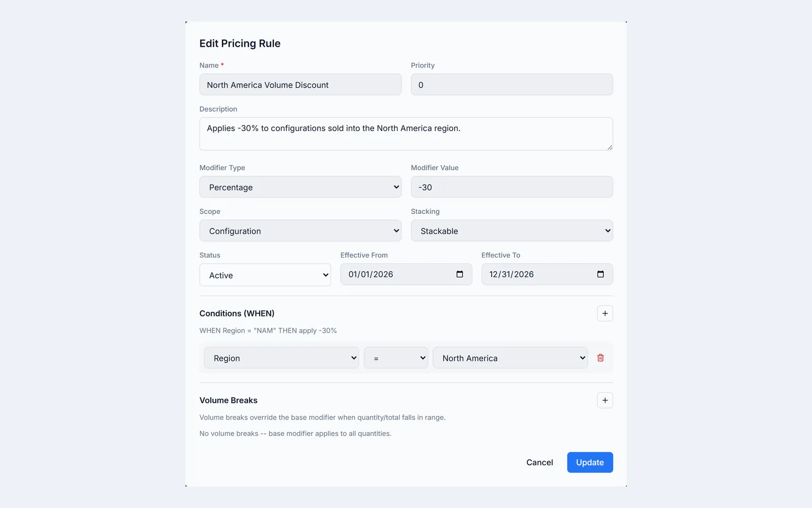Open the North America value dropdown

click(x=510, y=358)
